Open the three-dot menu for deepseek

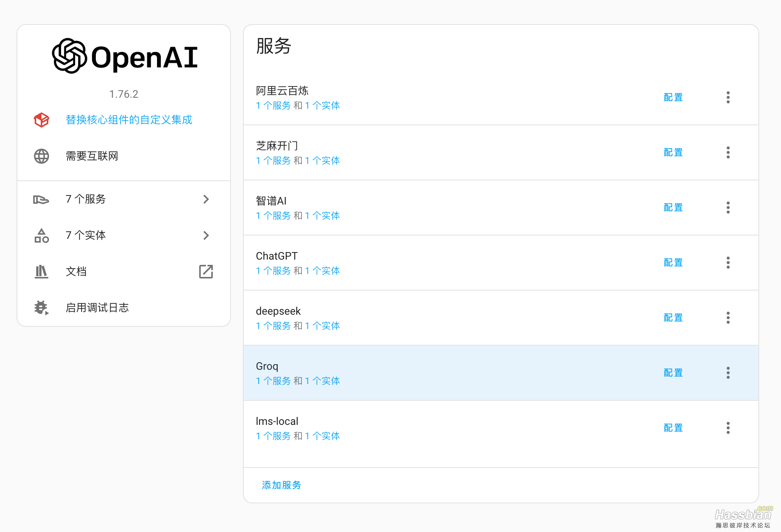[728, 318]
